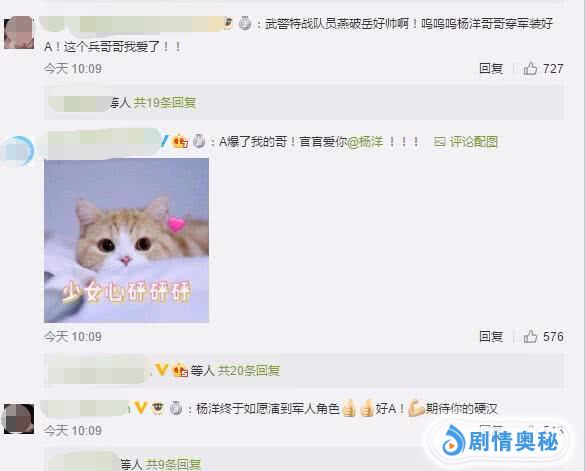
Task: Open the first commenter's avatar
Action: 19,32
